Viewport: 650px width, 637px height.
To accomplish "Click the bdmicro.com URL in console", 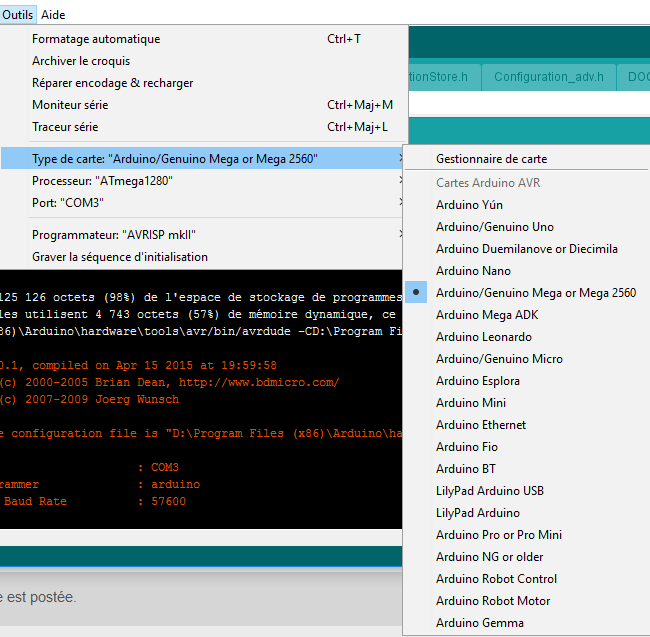I will click(x=259, y=382).
